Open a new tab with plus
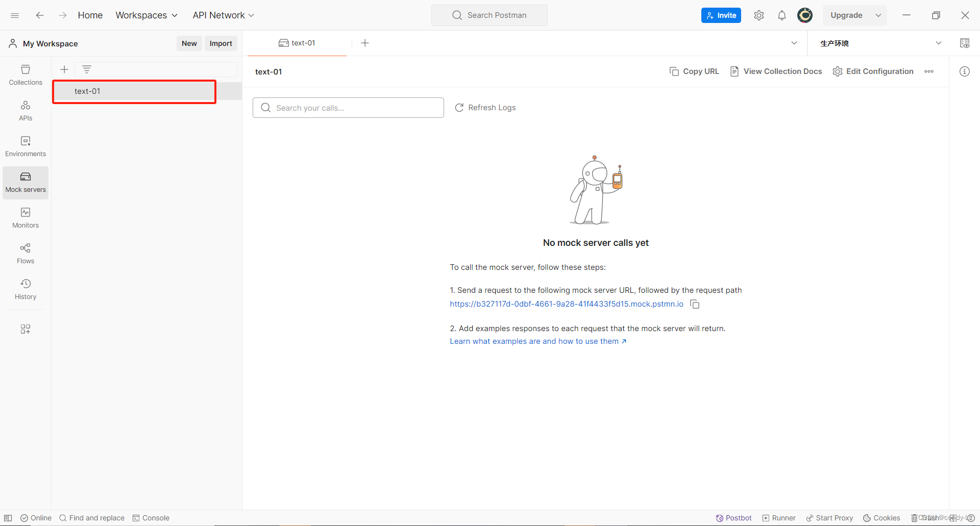Image resolution: width=980 pixels, height=526 pixels. pyautogui.click(x=365, y=43)
